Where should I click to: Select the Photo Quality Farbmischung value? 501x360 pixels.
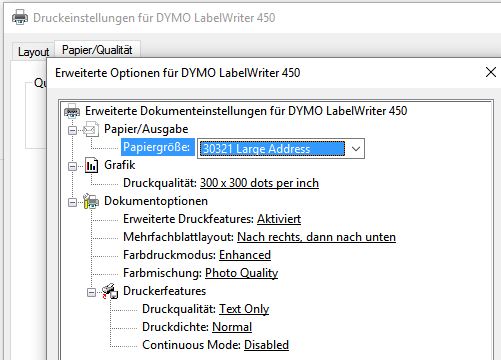241,273
